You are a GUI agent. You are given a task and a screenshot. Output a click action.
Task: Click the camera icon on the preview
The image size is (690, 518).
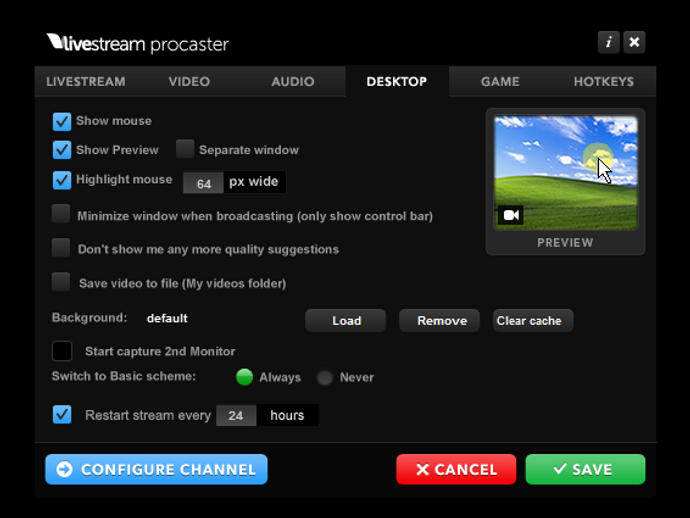pyautogui.click(x=511, y=215)
